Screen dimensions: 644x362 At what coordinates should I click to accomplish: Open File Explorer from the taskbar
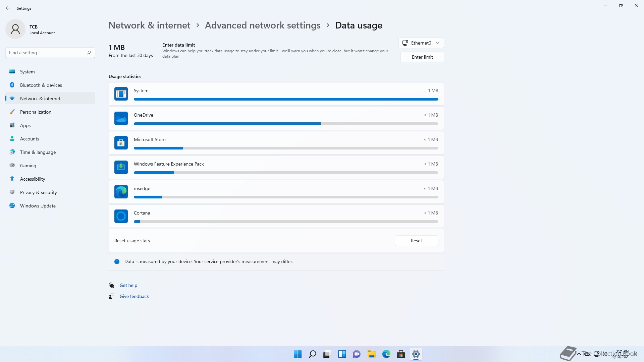[x=371, y=354]
